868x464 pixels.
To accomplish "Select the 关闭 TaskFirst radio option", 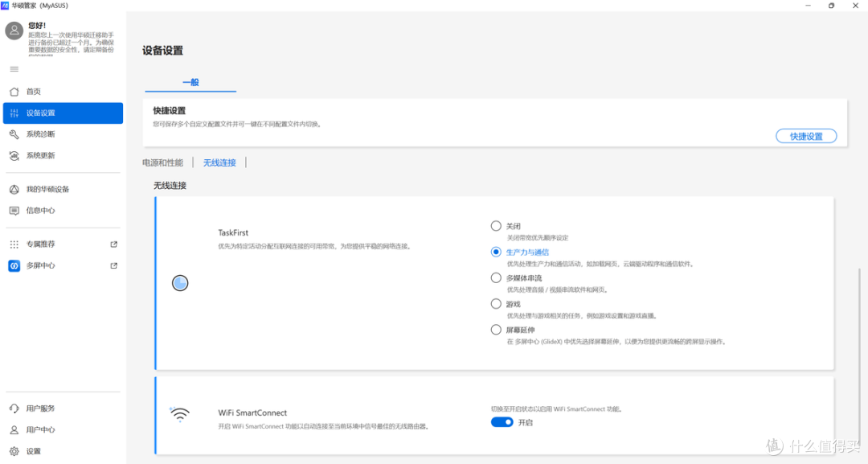I will 496,226.
